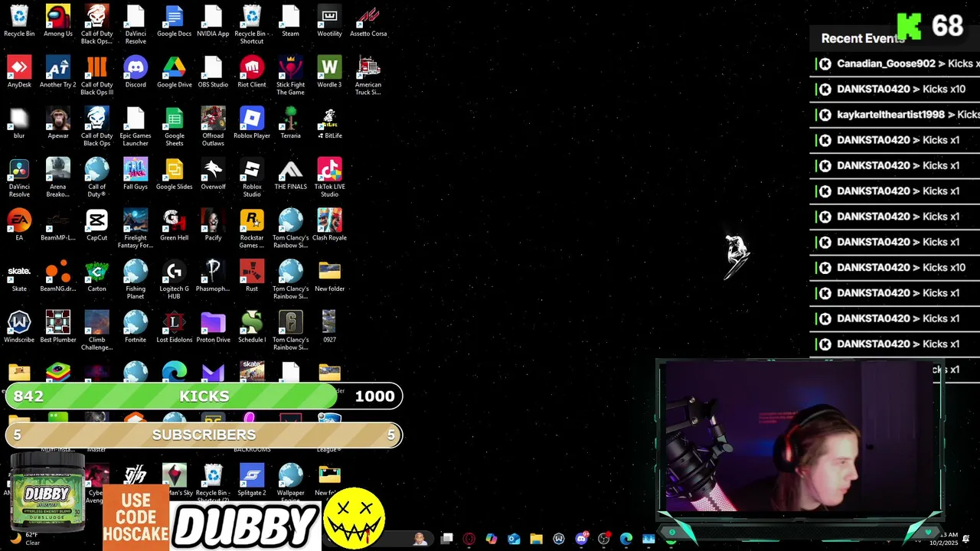
Task: Open the Google Sheets desktop shortcut
Action: pyautogui.click(x=174, y=126)
